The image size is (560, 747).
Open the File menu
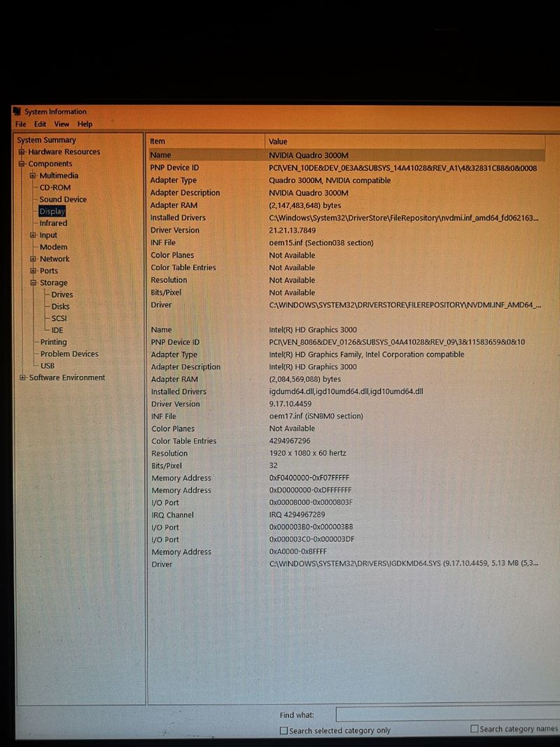(x=20, y=124)
